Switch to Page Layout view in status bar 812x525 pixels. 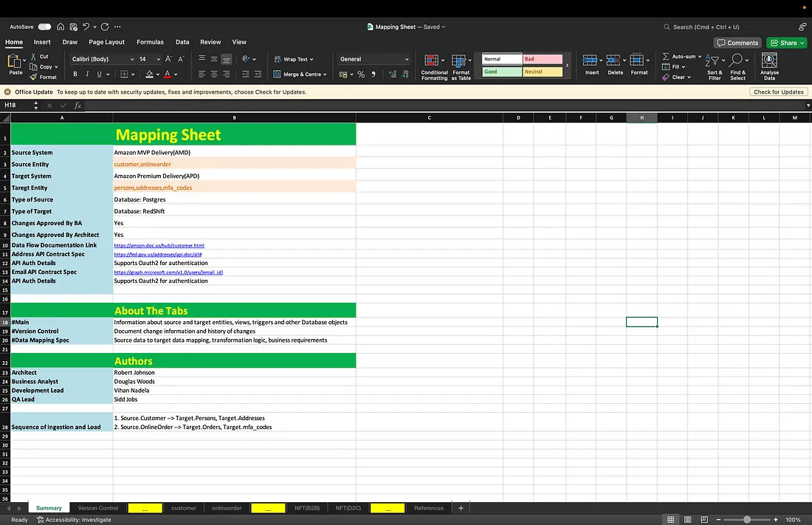coord(688,519)
